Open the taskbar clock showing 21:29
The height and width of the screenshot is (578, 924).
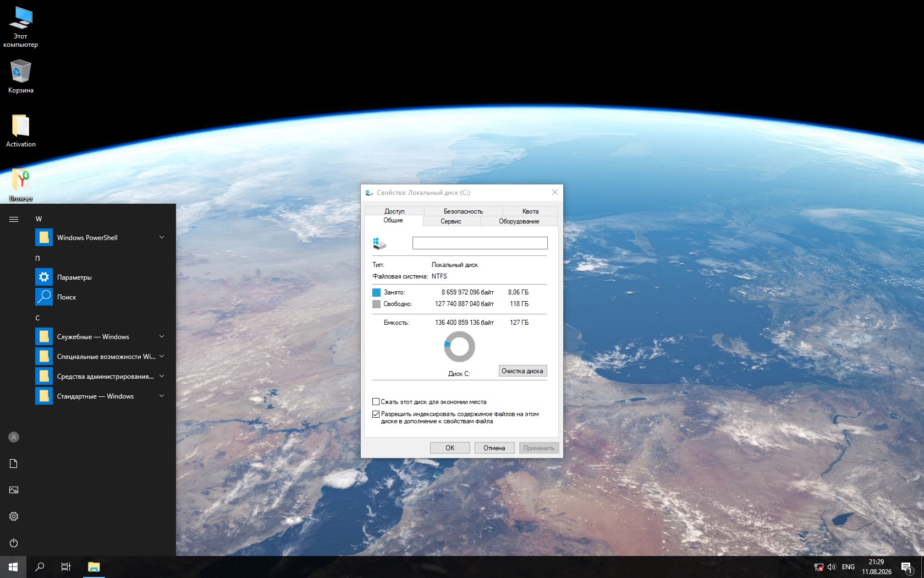[877, 567]
